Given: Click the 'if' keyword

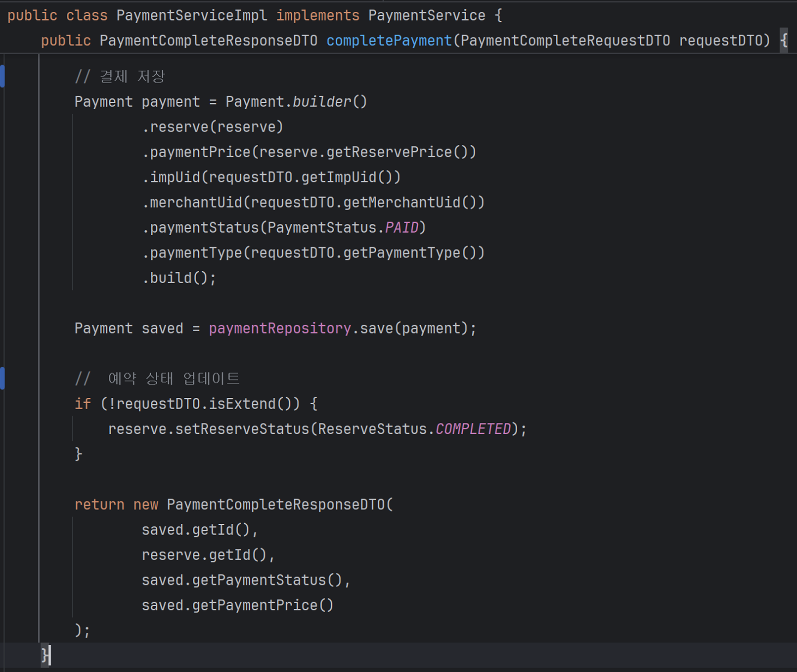Looking at the screenshot, I should (83, 404).
